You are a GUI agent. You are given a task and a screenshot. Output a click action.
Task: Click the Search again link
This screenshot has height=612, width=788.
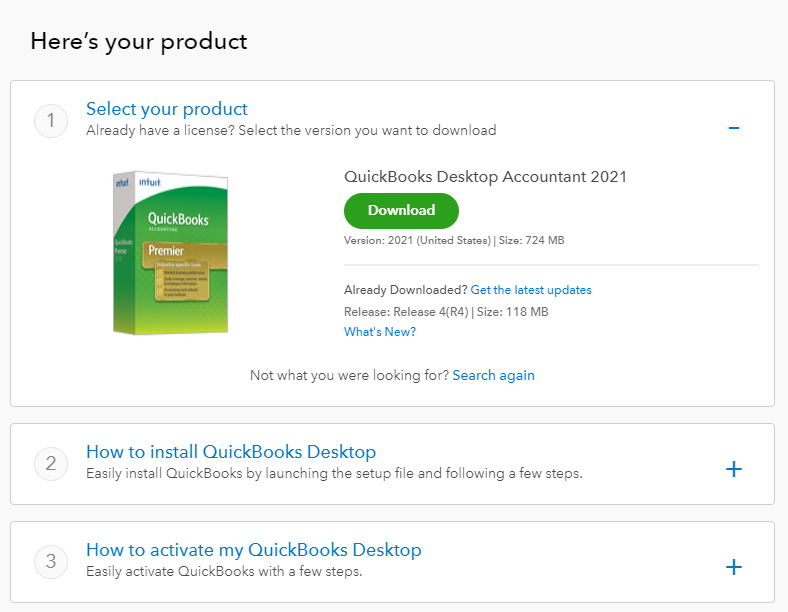(494, 375)
